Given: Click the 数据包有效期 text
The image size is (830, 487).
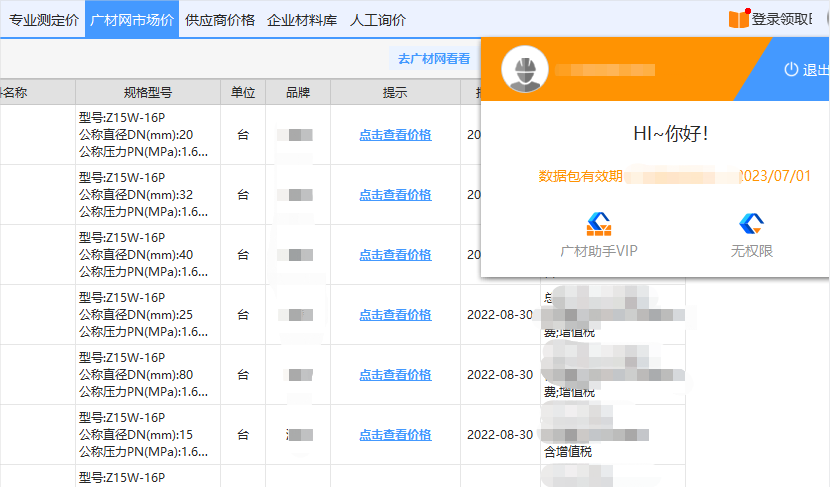Looking at the screenshot, I should (x=580, y=176).
